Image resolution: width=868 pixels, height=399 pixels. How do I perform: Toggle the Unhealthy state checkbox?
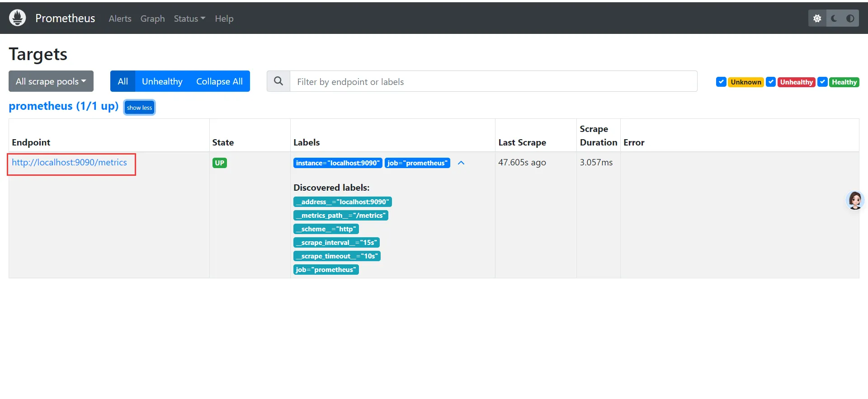771,82
